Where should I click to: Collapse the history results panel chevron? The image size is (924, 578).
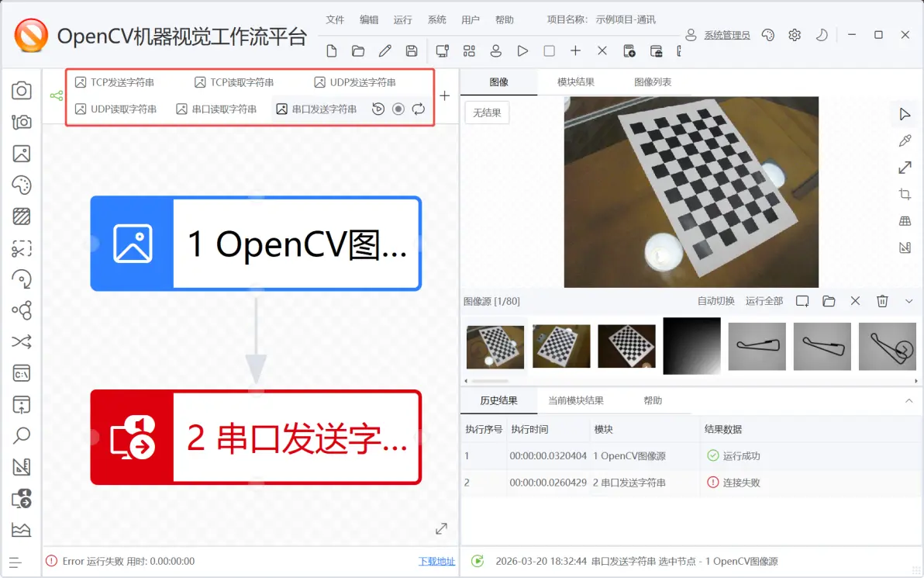908,401
